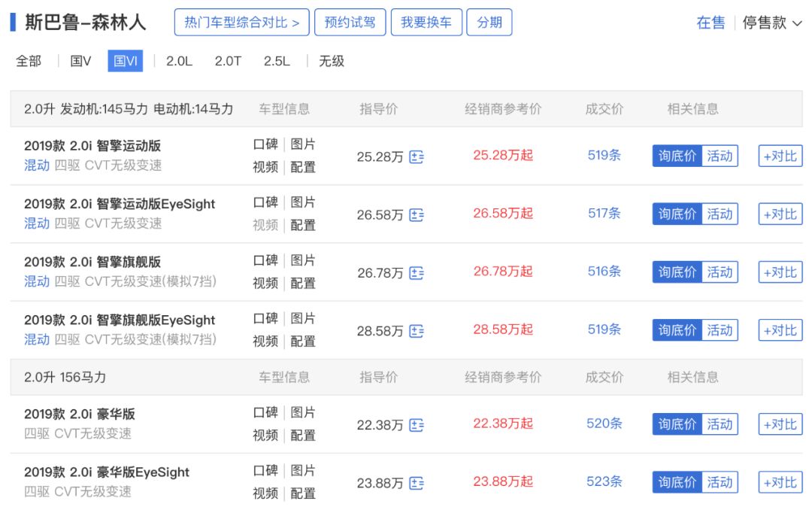
Task: Open 视频 for 智擎运动版 row
Action: pyautogui.click(x=265, y=167)
